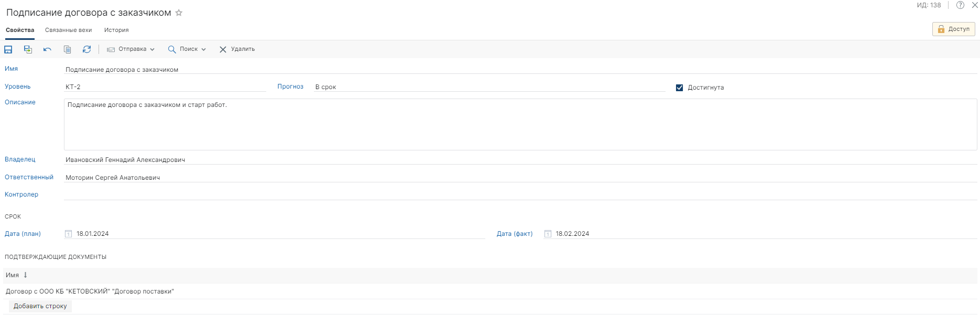The image size is (980, 315).
Task: Sort documents by Имя column header
Action: tap(13, 275)
